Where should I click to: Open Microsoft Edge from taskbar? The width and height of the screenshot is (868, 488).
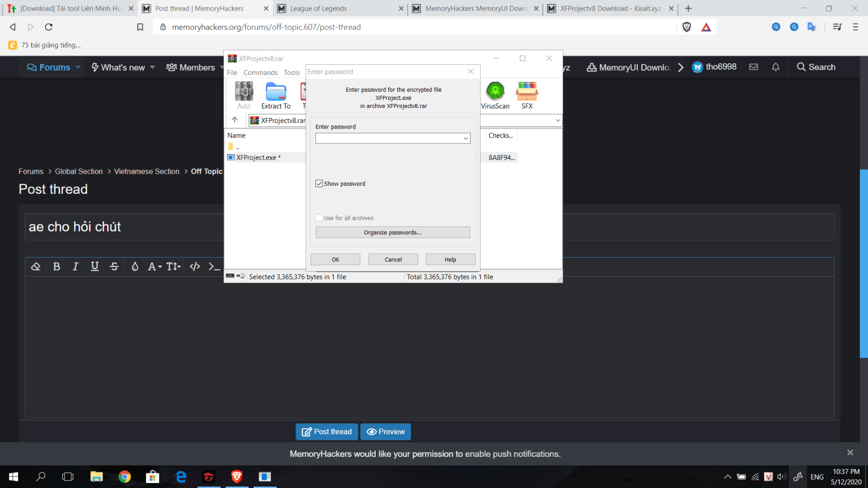tap(181, 476)
